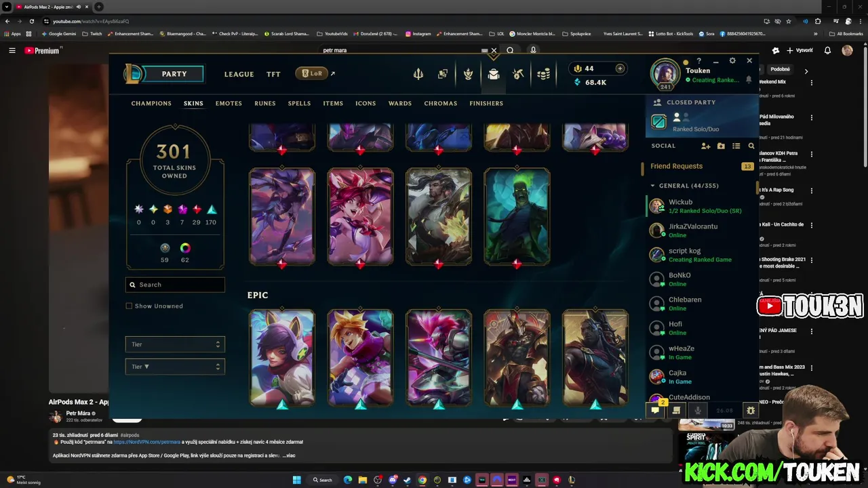
Task: Click the Windows taskbar Search box
Action: (323, 480)
